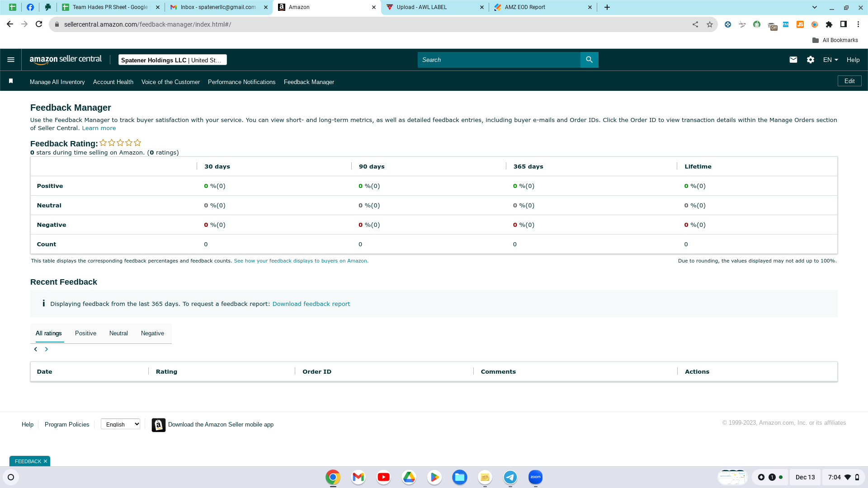This screenshot has width=868, height=488.
Task: Open Account Health in nav bar
Action: click(x=113, y=82)
